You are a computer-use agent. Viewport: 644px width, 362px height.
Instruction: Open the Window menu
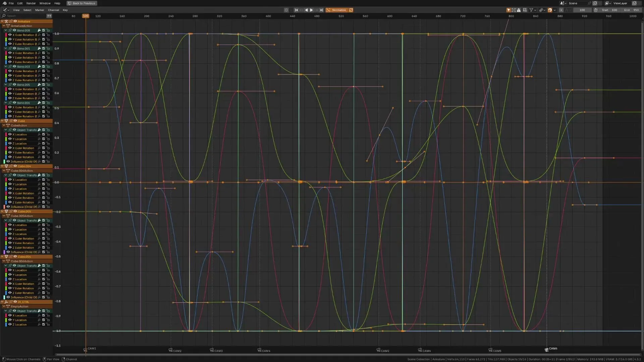pyautogui.click(x=45, y=3)
